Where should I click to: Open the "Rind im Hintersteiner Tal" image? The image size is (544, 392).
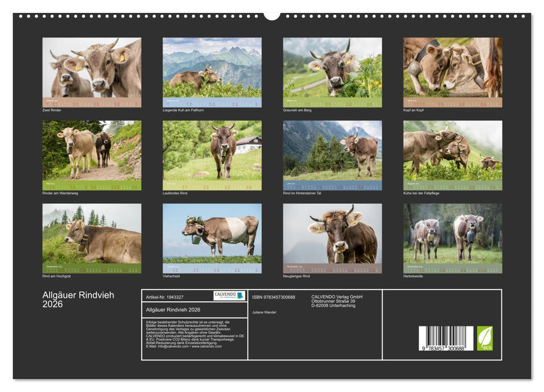pyautogui.click(x=331, y=154)
